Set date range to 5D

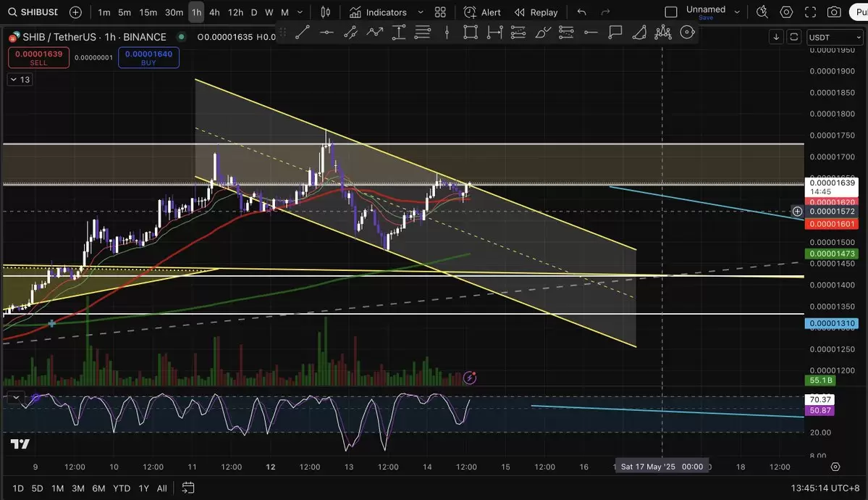(37, 488)
